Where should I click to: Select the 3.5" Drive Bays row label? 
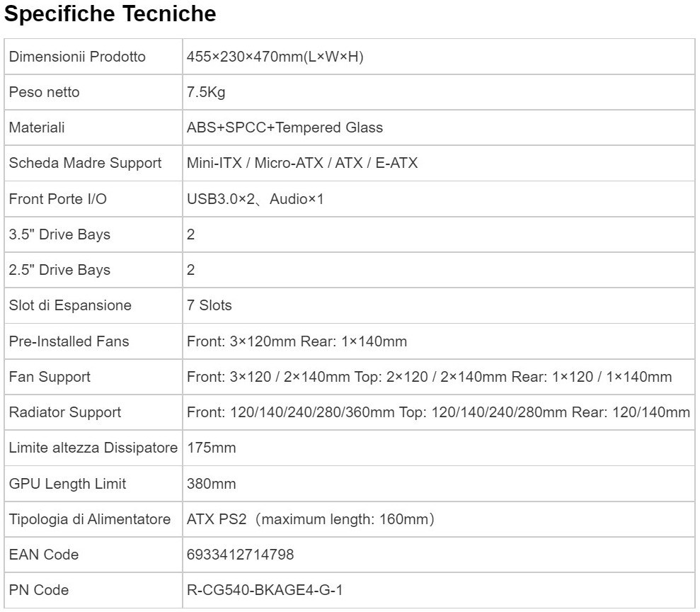pyautogui.click(x=59, y=234)
